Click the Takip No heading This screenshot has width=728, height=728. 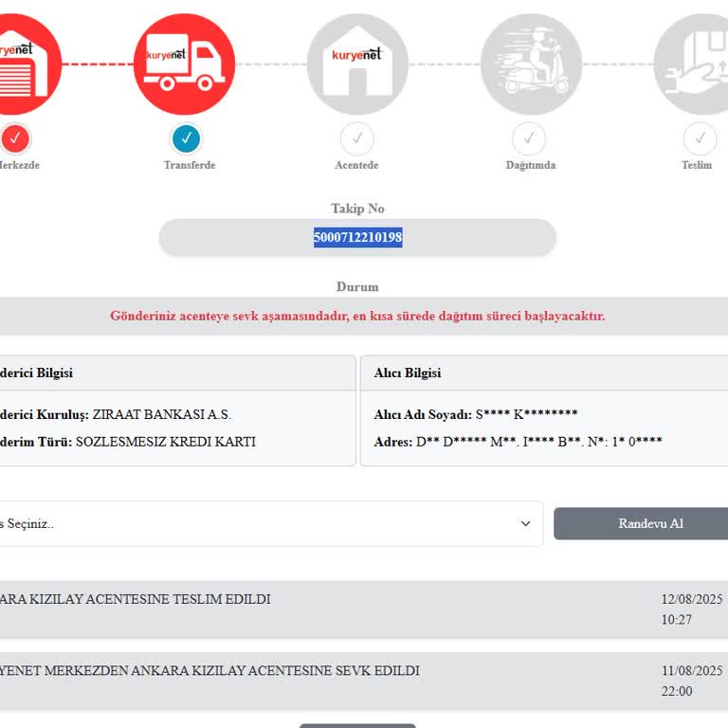click(357, 209)
